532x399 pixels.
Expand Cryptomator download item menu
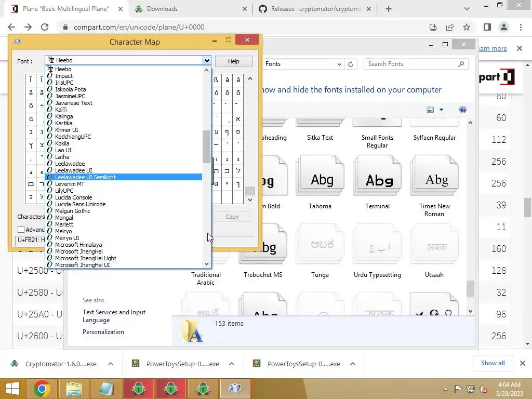pos(111,364)
